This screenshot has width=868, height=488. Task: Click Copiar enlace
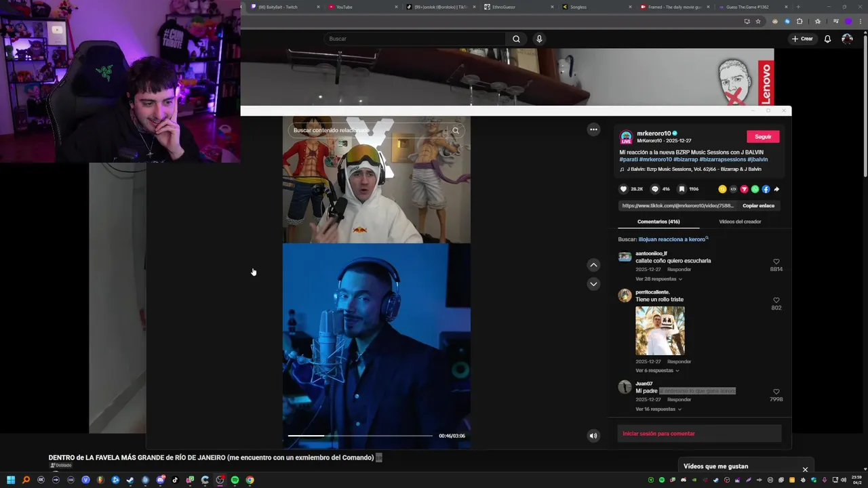pos(758,205)
